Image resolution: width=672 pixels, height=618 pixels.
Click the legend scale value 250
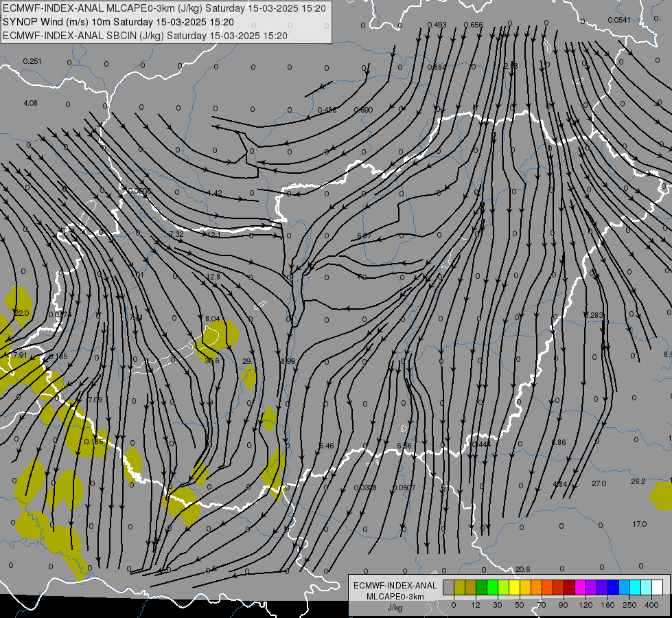[629, 605]
